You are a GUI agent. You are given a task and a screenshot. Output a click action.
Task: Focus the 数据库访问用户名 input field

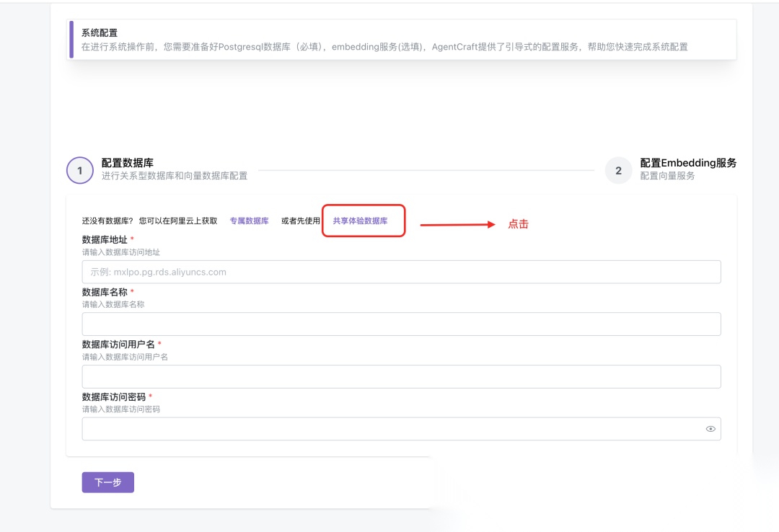click(402, 376)
